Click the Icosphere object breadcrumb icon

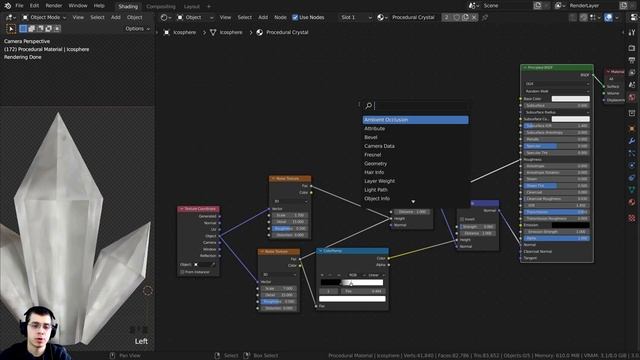click(167, 32)
